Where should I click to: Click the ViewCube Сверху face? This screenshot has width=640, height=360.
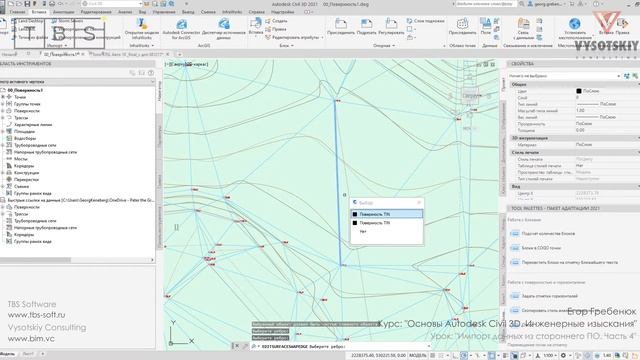click(x=471, y=96)
